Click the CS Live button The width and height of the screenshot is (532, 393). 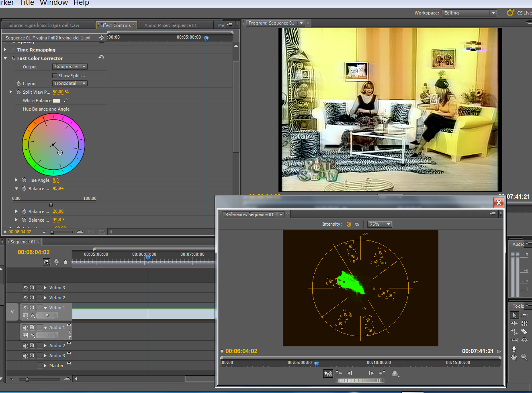coord(519,13)
